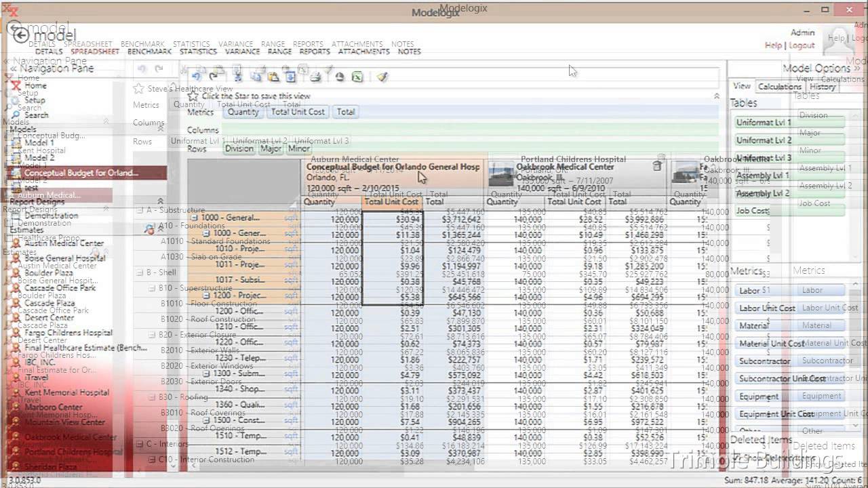This screenshot has width=868, height=488.
Task: Click the Division row chip
Action: [239, 149]
